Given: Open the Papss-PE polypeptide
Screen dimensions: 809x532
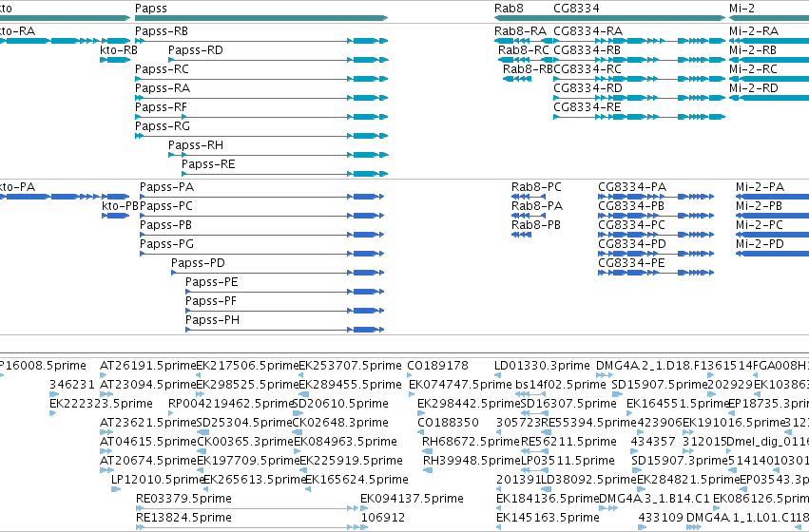Looking at the screenshot, I should pos(212,282).
